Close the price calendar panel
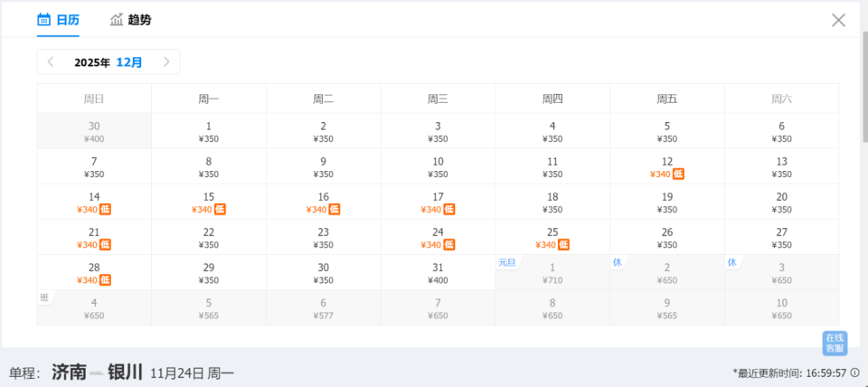The image size is (868, 387). (838, 20)
